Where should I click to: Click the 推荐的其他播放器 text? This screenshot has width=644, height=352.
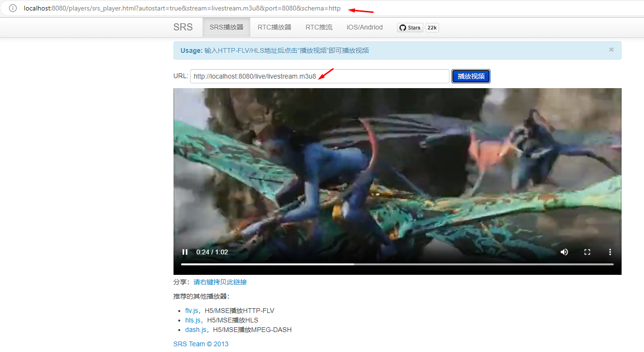[201, 296]
